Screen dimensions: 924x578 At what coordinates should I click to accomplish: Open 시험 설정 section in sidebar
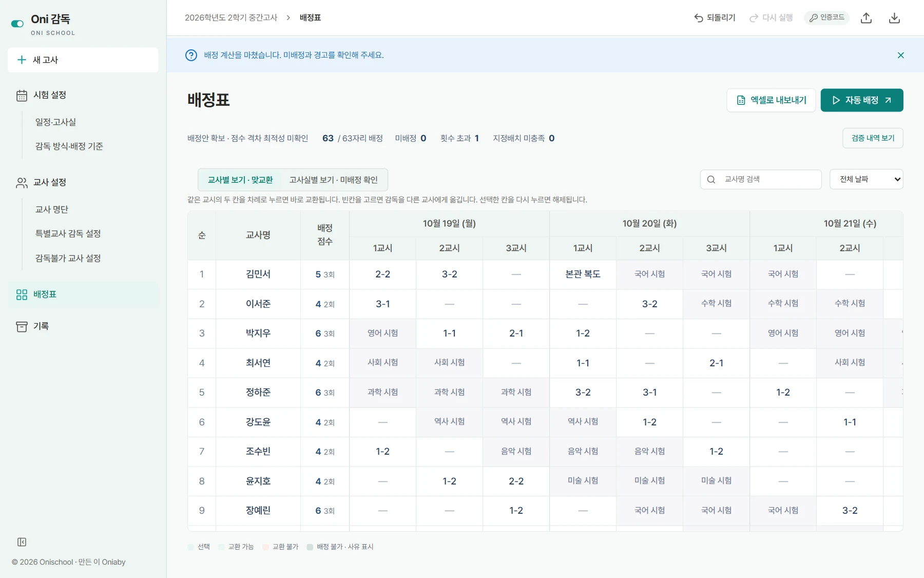point(83,95)
